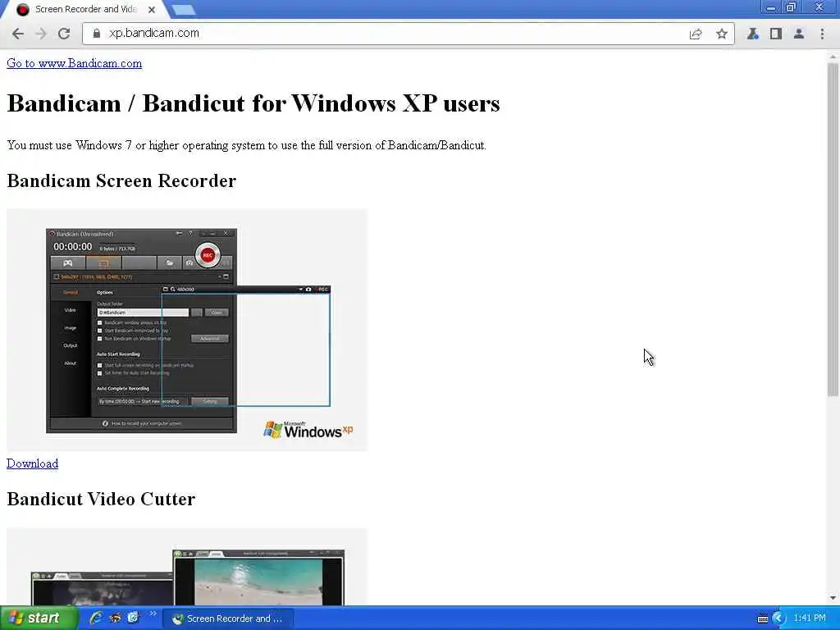Open the browser side panel
The image size is (840, 630).
coord(775,34)
